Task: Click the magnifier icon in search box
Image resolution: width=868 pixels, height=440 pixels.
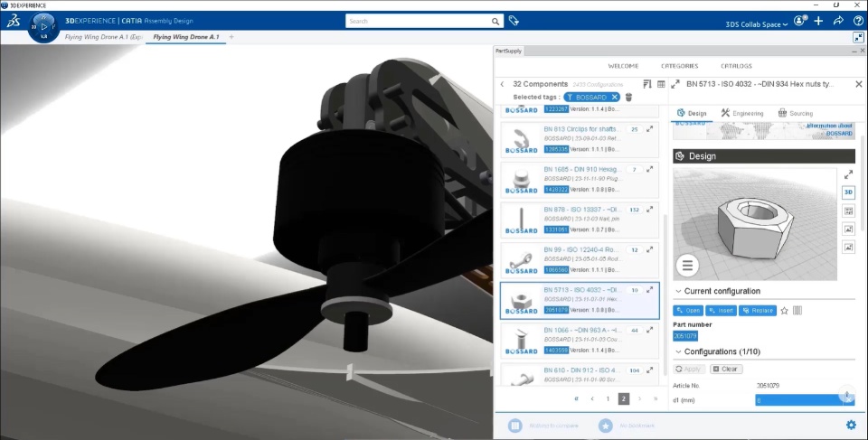Action: point(495,22)
